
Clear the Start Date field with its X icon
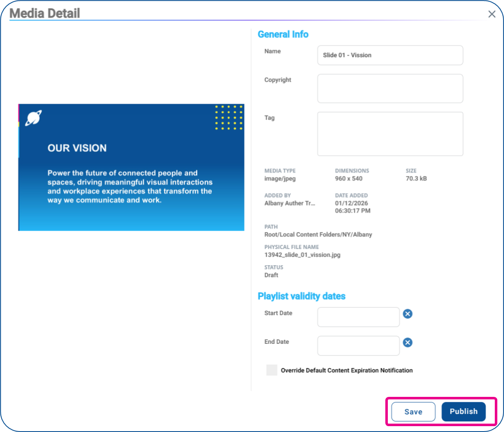tap(407, 314)
